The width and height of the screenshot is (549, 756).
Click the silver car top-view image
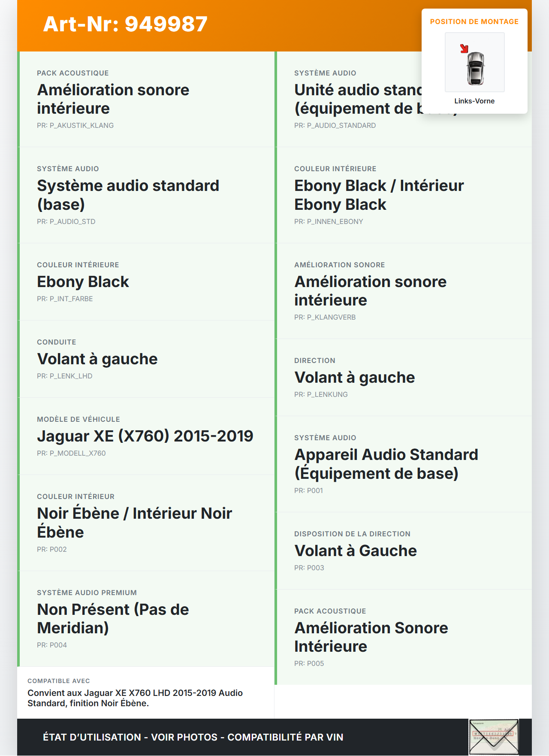pyautogui.click(x=476, y=68)
